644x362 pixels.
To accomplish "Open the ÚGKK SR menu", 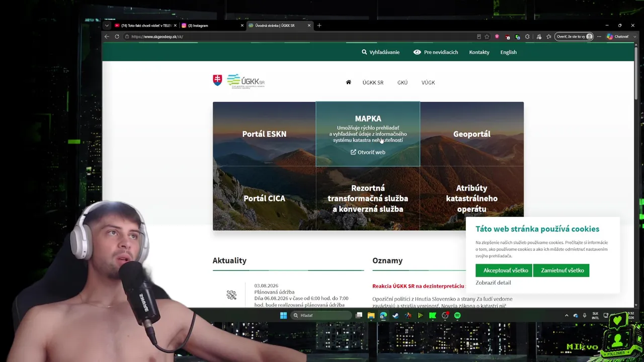I will tap(373, 82).
